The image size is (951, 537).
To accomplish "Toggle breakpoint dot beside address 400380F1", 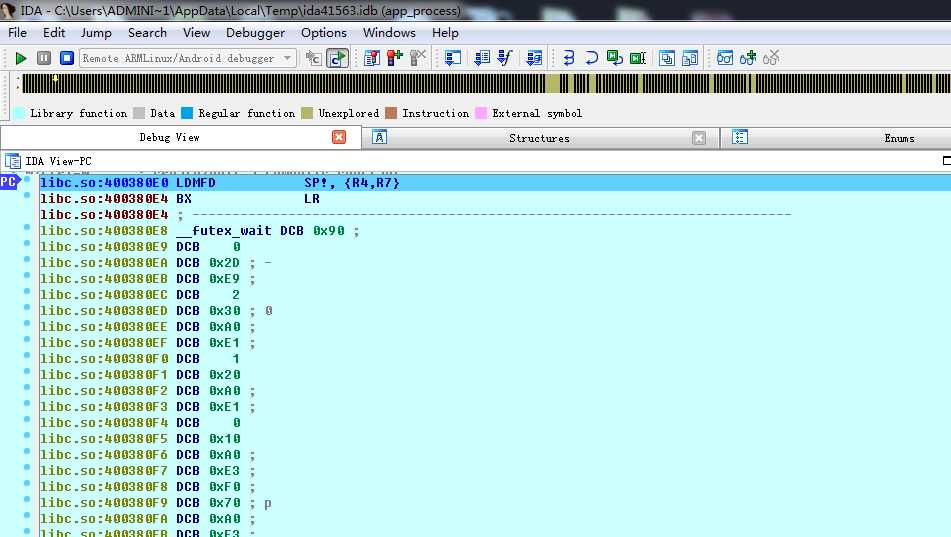I will (x=27, y=371).
